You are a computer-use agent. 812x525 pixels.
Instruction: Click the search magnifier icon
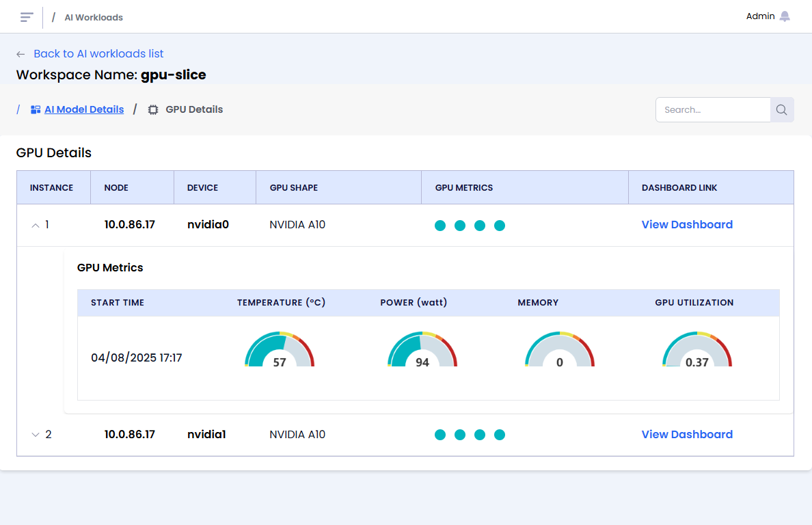pos(782,109)
